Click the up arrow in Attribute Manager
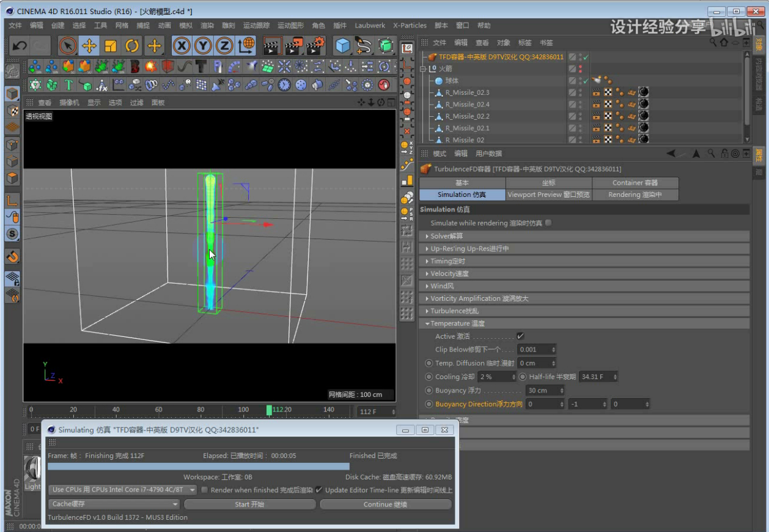The height and width of the screenshot is (532, 769). point(696,153)
